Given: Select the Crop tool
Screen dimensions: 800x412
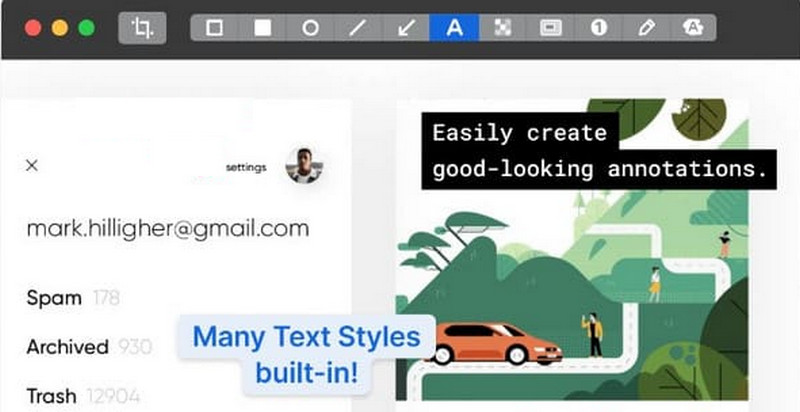Looking at the screenshot, I should 143,28.
